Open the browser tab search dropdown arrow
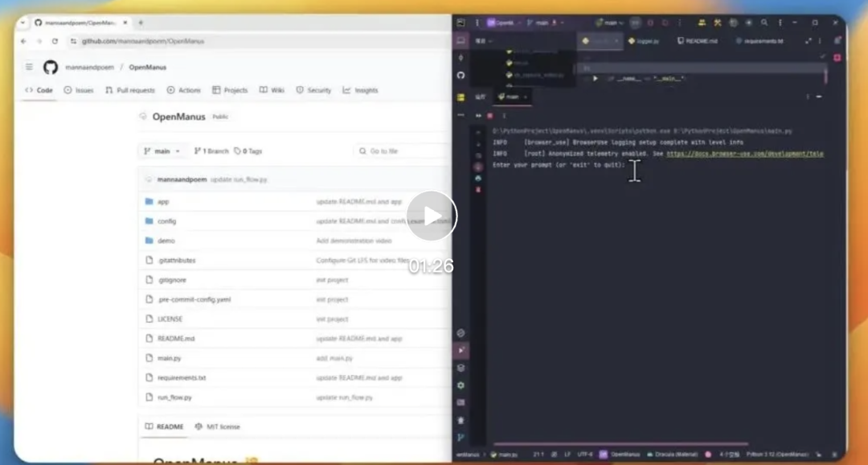Image resolution: width=868 pixels, height=465 pixels. (23, 23)
